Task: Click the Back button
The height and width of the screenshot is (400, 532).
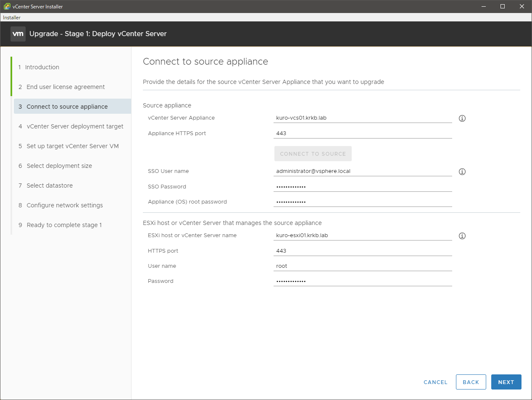Action: pyautogui.click(x=471, y=382)
